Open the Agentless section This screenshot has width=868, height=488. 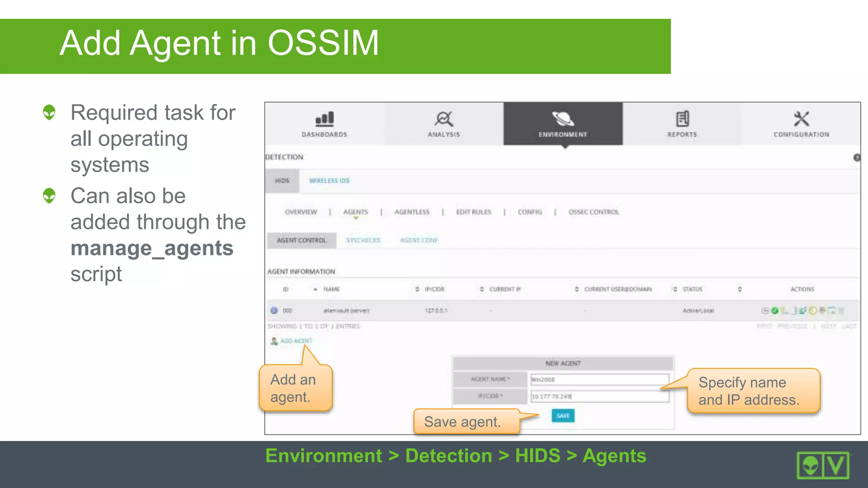[412, 212]
